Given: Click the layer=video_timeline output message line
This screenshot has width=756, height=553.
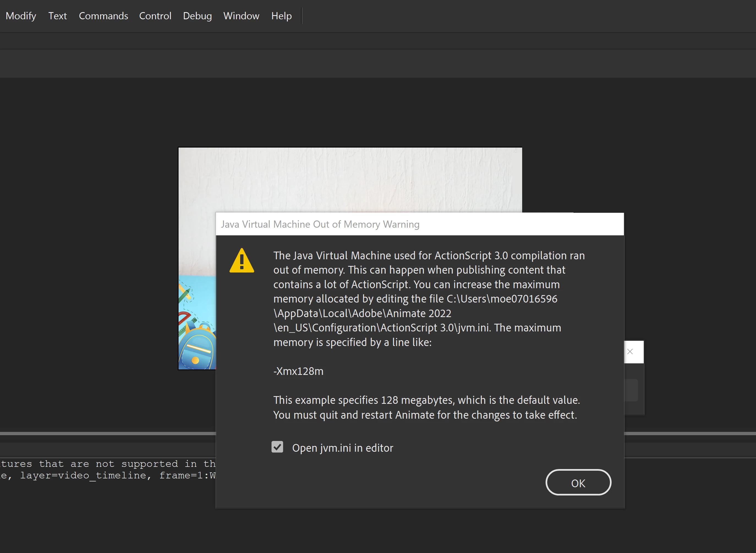Looking at the screenshot, I should 107,475.
